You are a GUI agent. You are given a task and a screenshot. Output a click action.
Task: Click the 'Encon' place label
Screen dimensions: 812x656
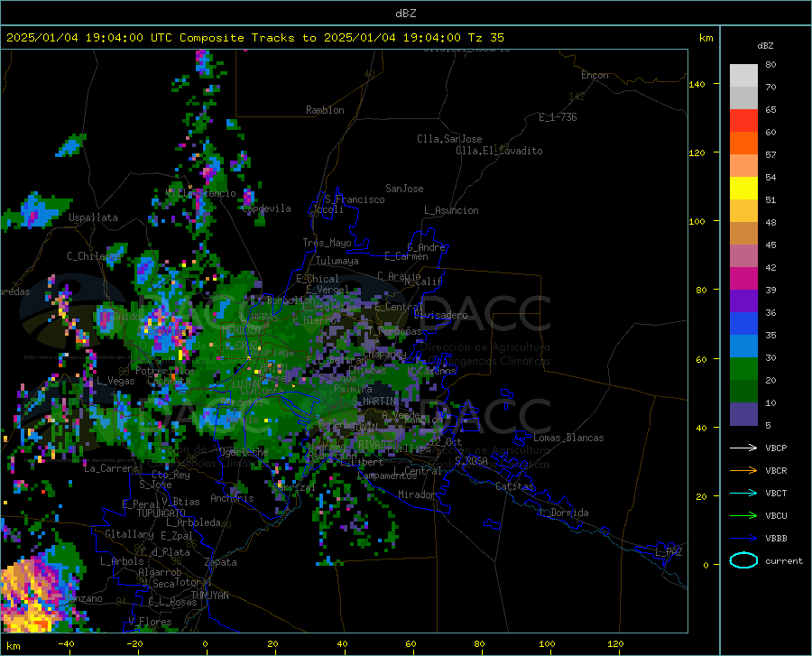(595, 75)
